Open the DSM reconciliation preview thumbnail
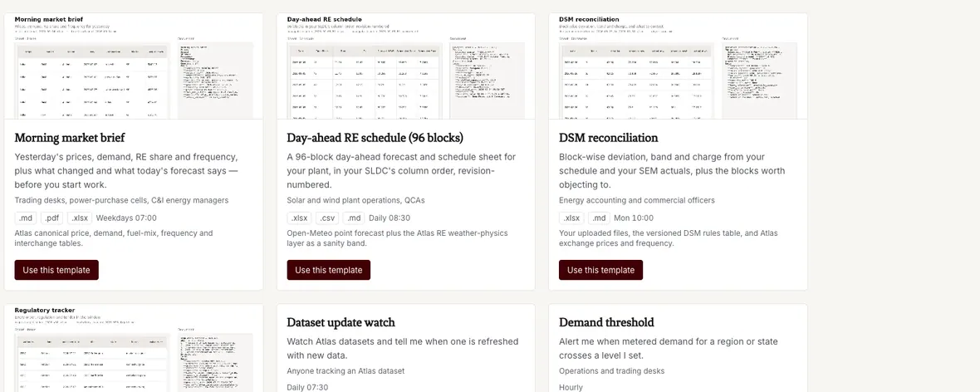980x392 pixels. click(x=679, y=66)
